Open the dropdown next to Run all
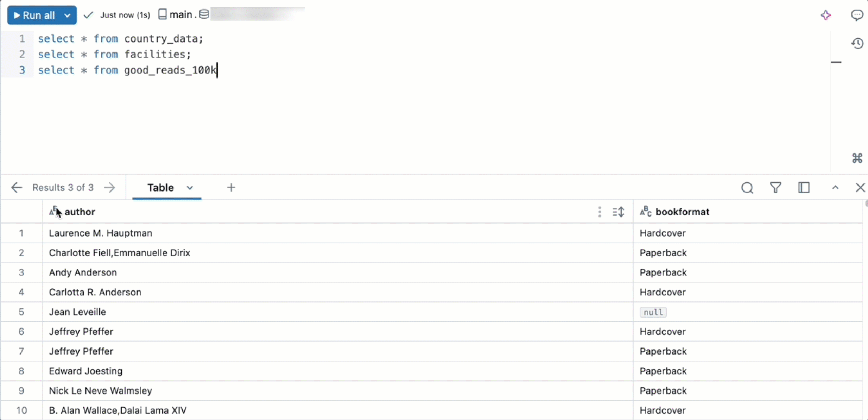 pyautogui.click(x=66, y=15)
